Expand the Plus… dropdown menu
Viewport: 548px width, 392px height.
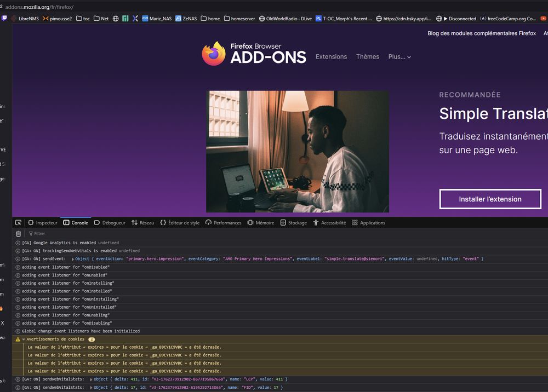(399, 56)
